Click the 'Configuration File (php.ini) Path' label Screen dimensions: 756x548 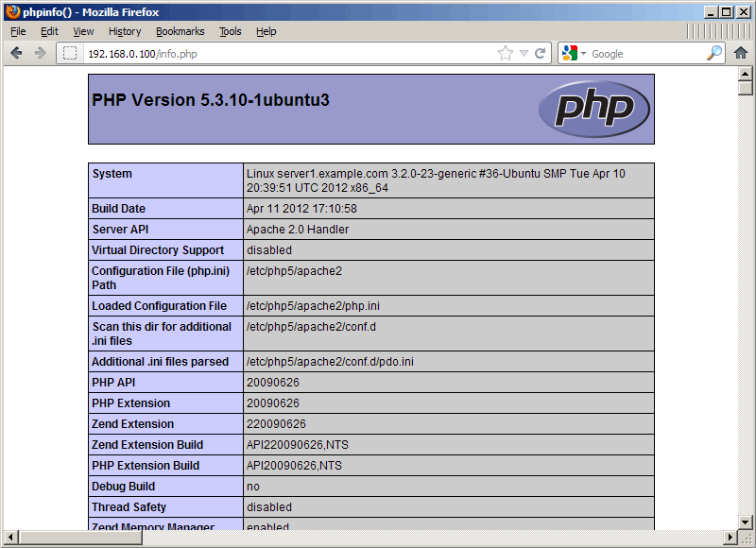point(161,278)
